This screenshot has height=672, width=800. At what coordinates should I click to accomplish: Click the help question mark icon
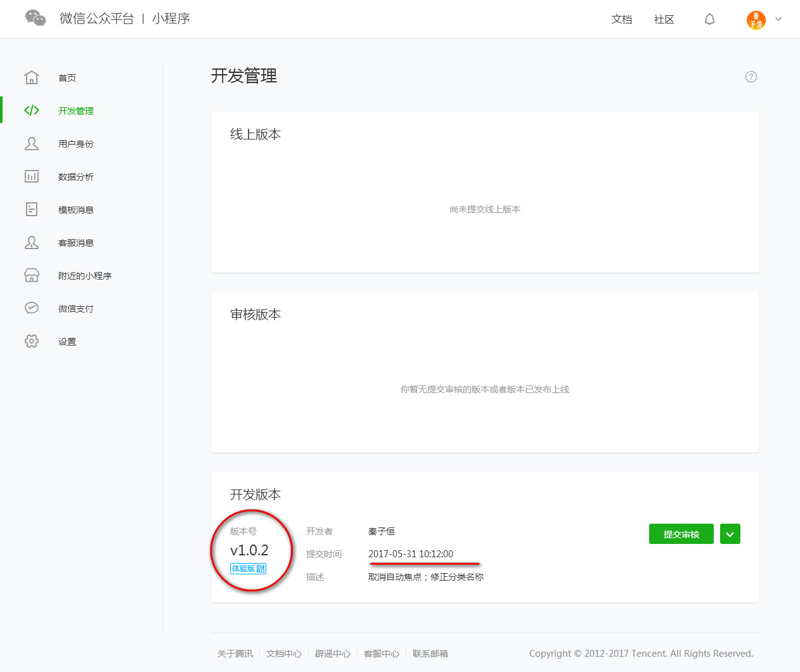[751, 77]
